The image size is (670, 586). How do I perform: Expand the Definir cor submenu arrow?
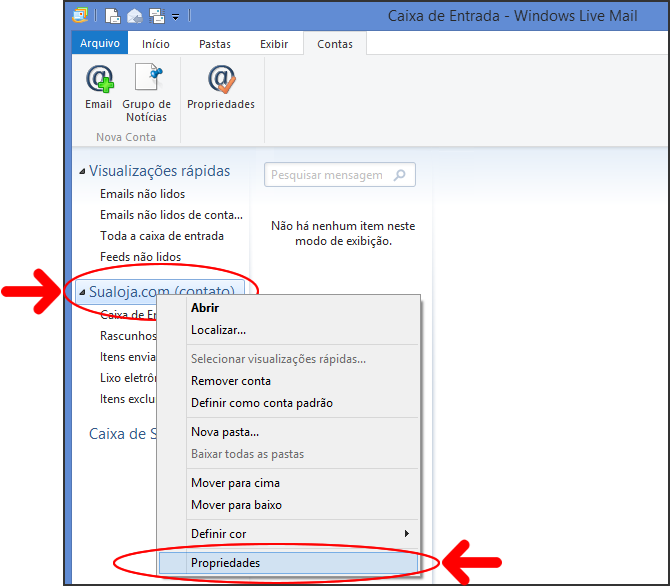(407, 533)
